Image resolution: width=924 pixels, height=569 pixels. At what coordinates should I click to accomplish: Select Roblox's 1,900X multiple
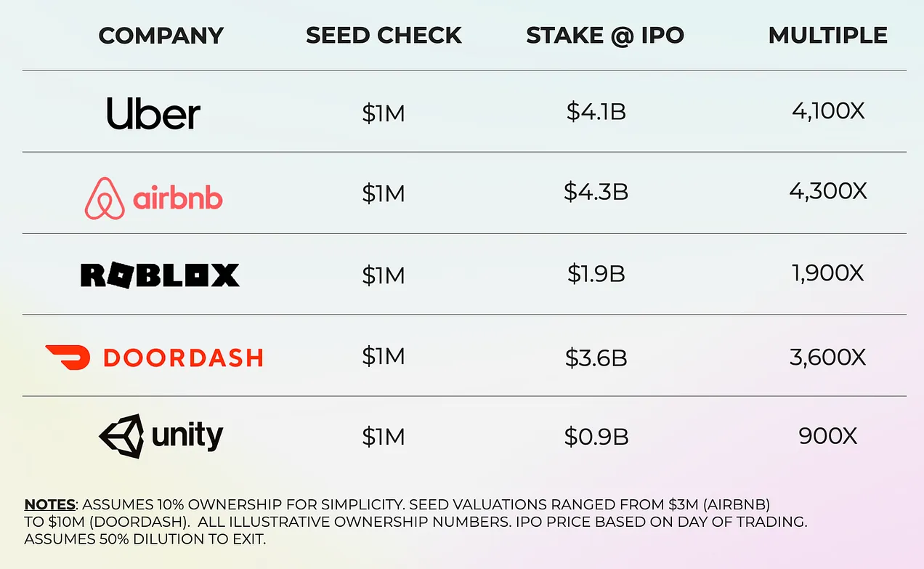(x=828, y=273)
